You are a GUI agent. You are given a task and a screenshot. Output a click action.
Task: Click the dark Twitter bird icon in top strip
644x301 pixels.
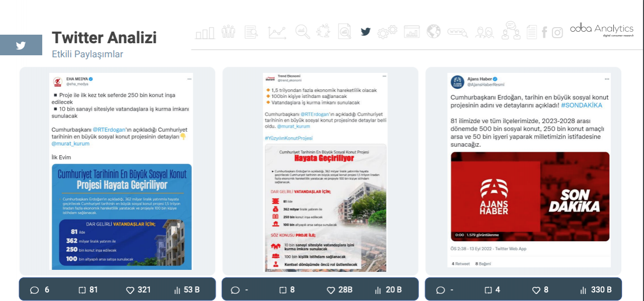[x=365, y=32]
